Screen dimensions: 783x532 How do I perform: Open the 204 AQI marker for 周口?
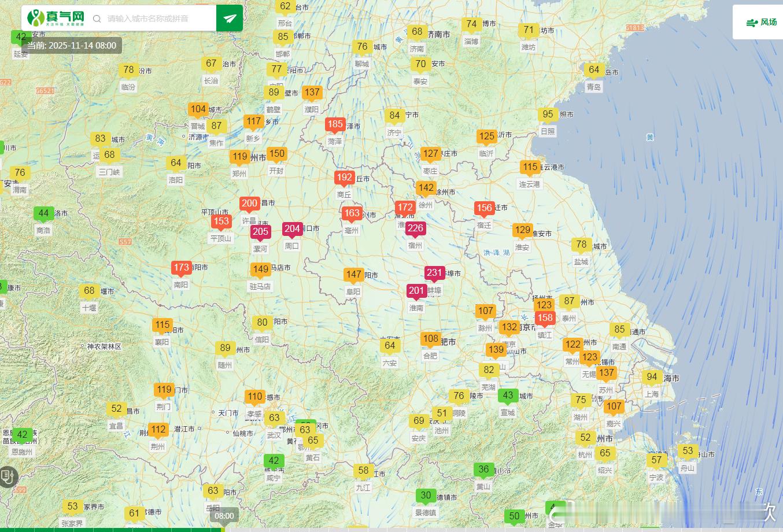click(x=292, y=229)
